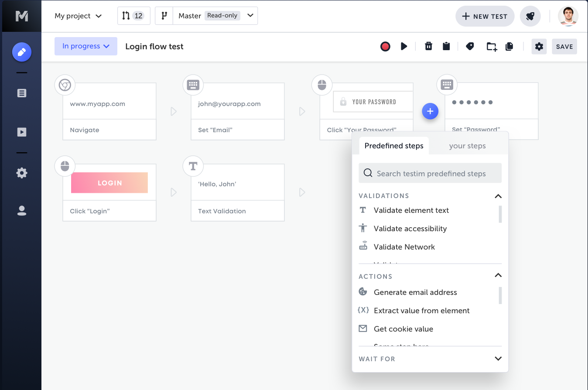Click the masked password dots step card
This screenshot has height=390, width=588.
click(492, 111)
